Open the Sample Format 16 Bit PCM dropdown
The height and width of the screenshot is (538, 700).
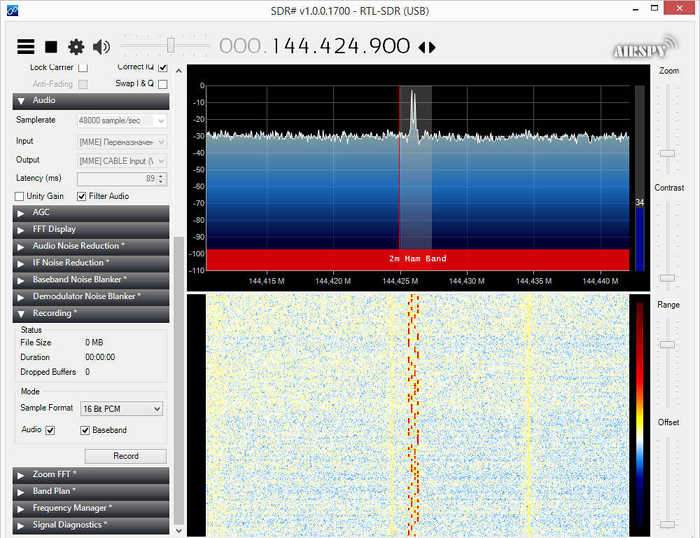tap(121, 409)
